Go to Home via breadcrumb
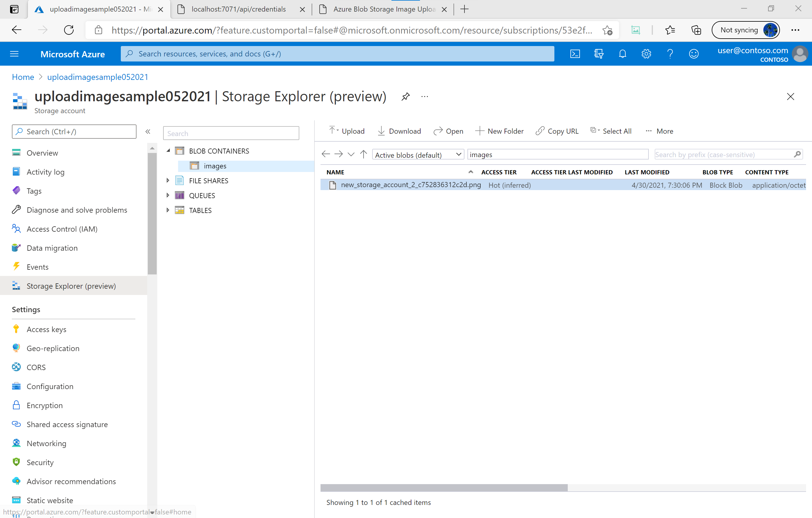 (x=23, y=77)
